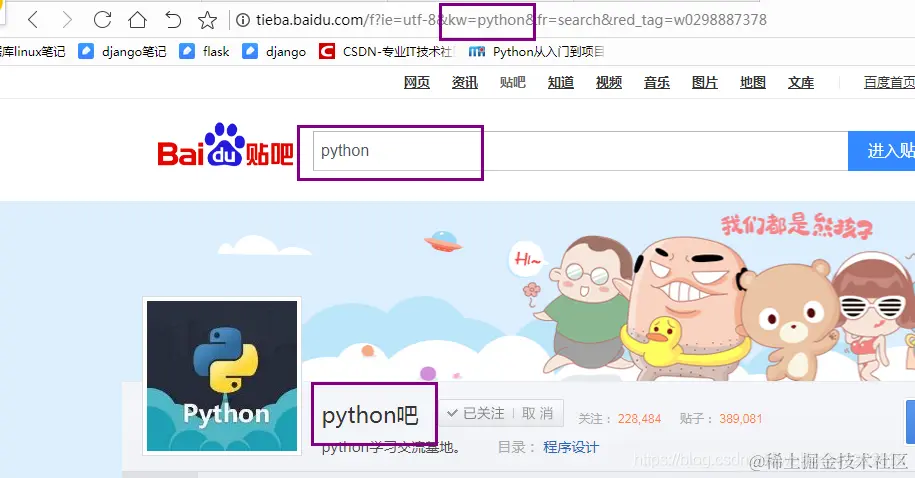Image resolution: width=915 pixels, height=478 pixels.
Task: Go back with the browser back arrow
Action: pos(33,20)
